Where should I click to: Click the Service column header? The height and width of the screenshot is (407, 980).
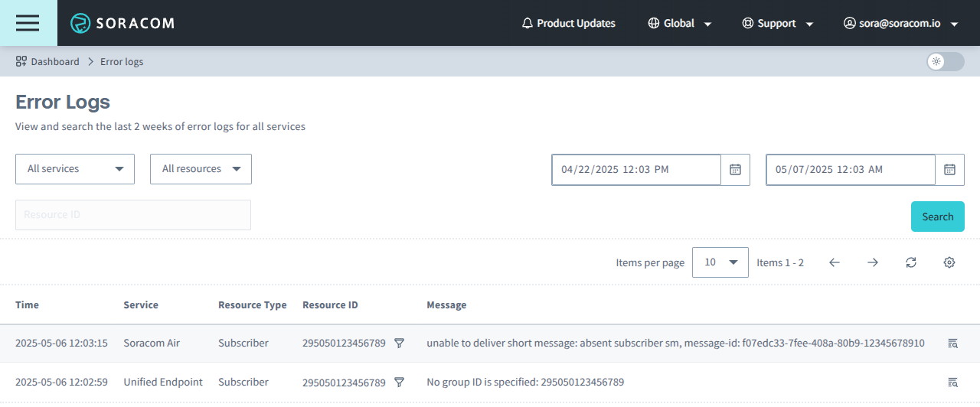(141, 304)
